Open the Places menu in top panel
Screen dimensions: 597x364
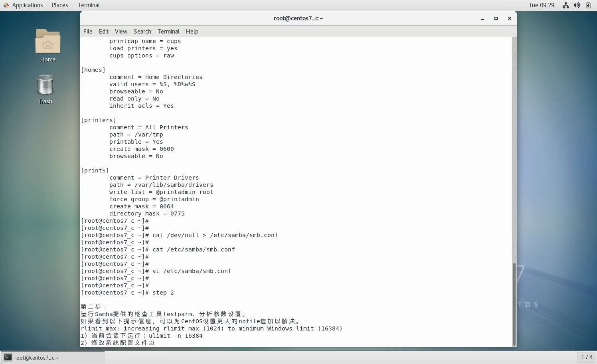pos(60,5)
